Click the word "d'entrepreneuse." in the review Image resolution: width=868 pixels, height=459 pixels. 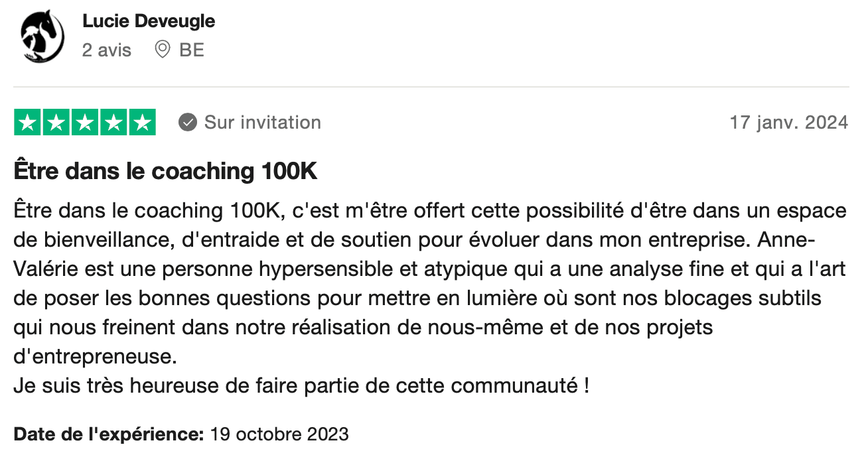[x=96, y=357]
